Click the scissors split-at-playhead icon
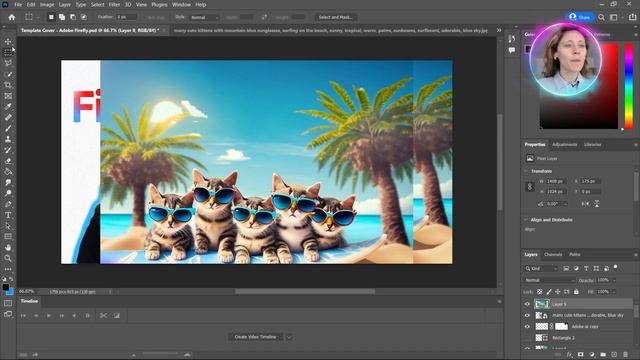The image size is (640, 360). [103, 316]
